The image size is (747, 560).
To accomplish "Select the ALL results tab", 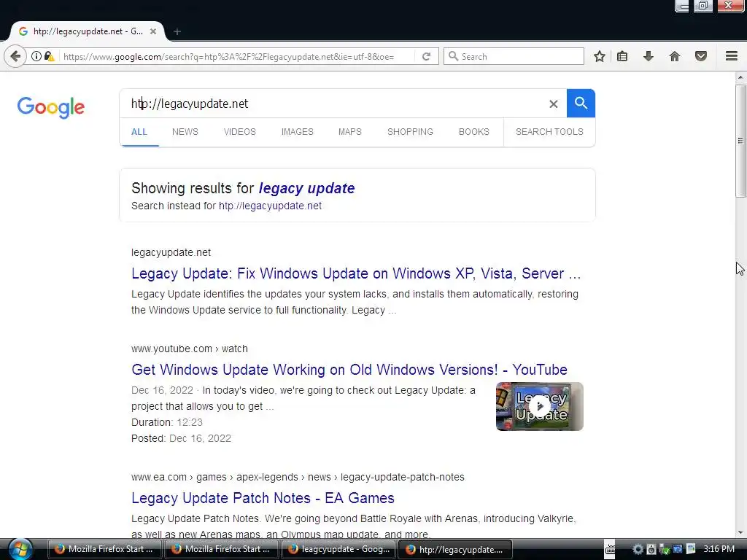I will (x=139, y=132).
